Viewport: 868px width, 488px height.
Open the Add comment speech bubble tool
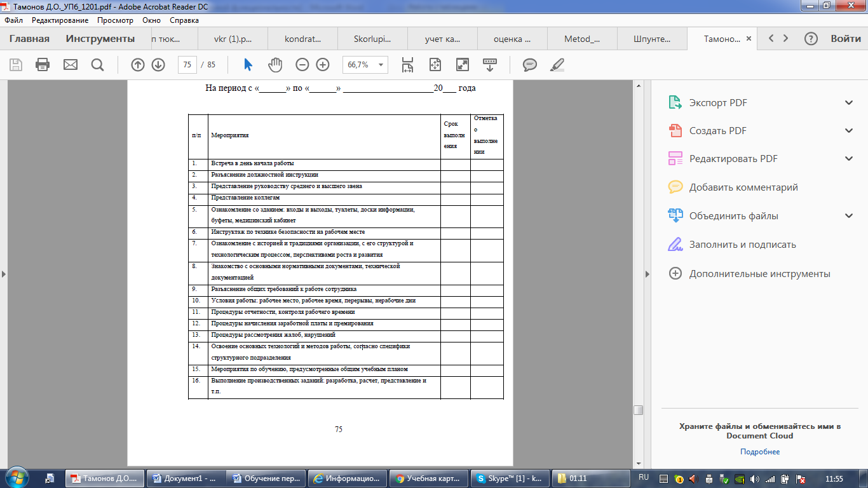coord(529,65)
